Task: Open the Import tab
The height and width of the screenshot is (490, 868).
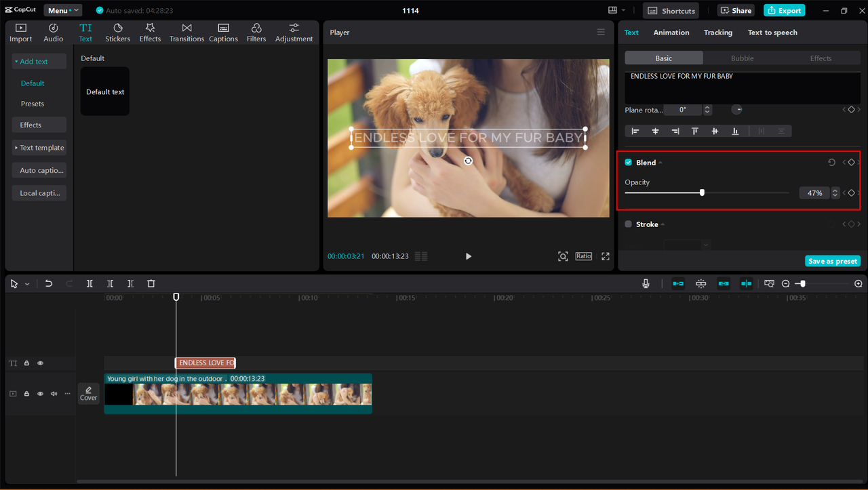Action: pos(21,33)
